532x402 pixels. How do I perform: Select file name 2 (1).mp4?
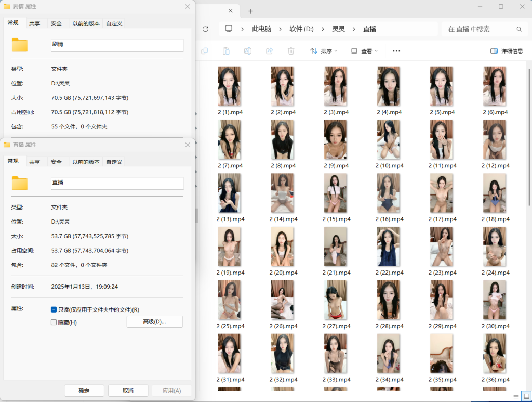230,112
